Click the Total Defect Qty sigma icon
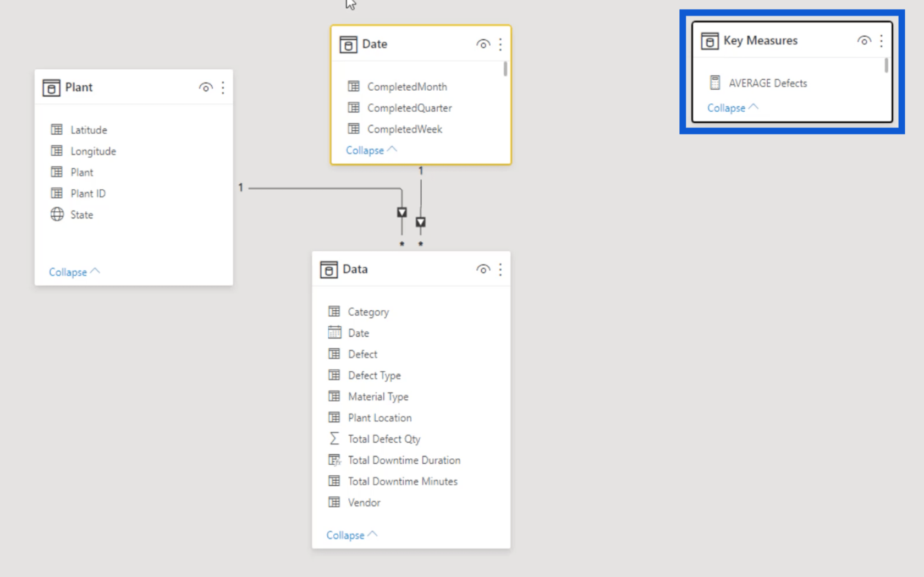 334,438
